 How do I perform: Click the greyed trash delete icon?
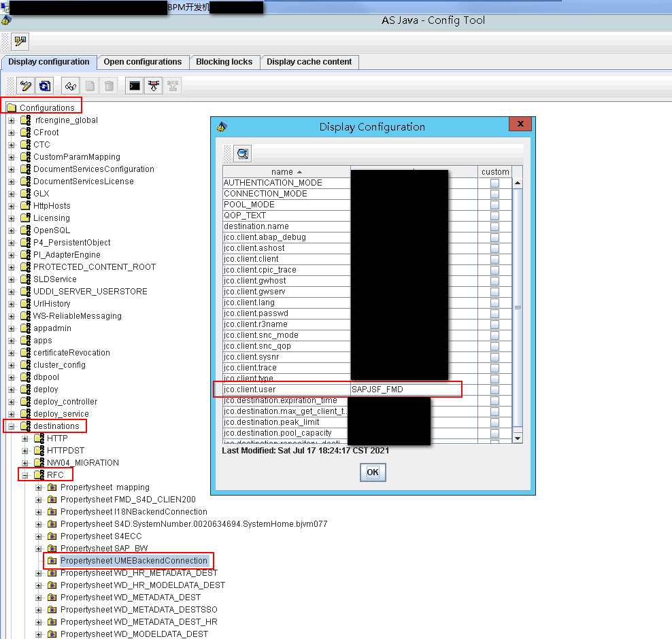110,86
